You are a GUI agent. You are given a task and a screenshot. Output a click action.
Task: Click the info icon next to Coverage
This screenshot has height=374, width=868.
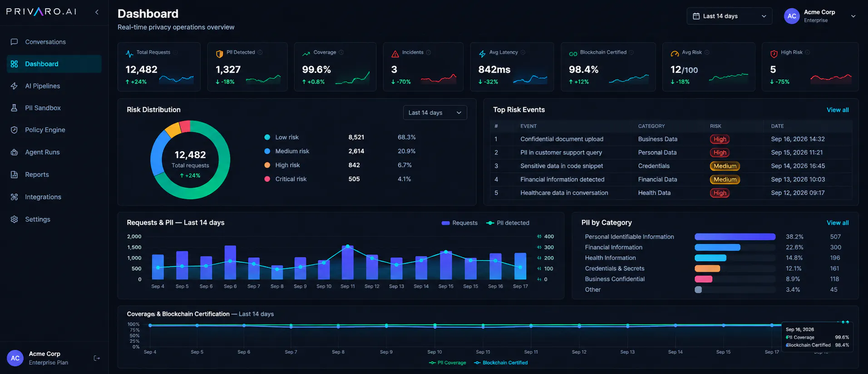[341, 52]
